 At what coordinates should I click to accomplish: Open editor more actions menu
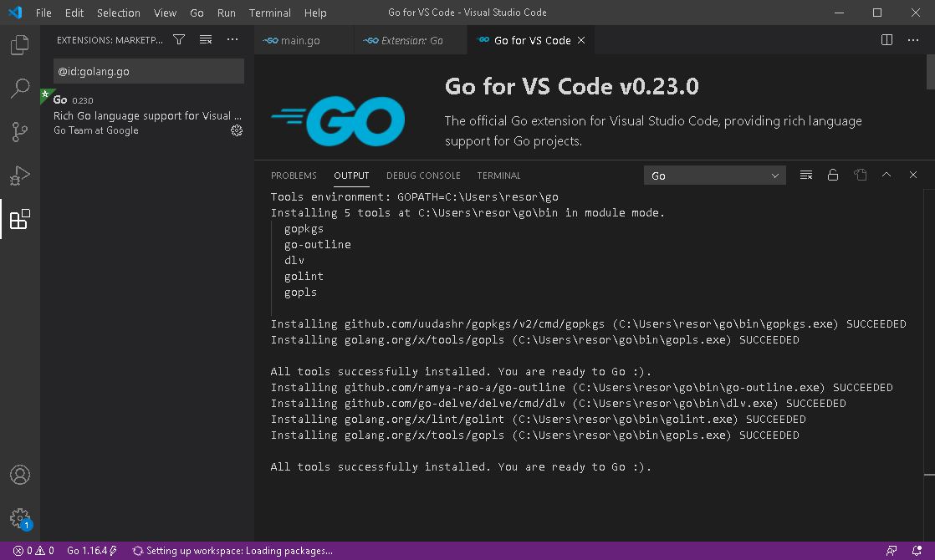[913, 40]
